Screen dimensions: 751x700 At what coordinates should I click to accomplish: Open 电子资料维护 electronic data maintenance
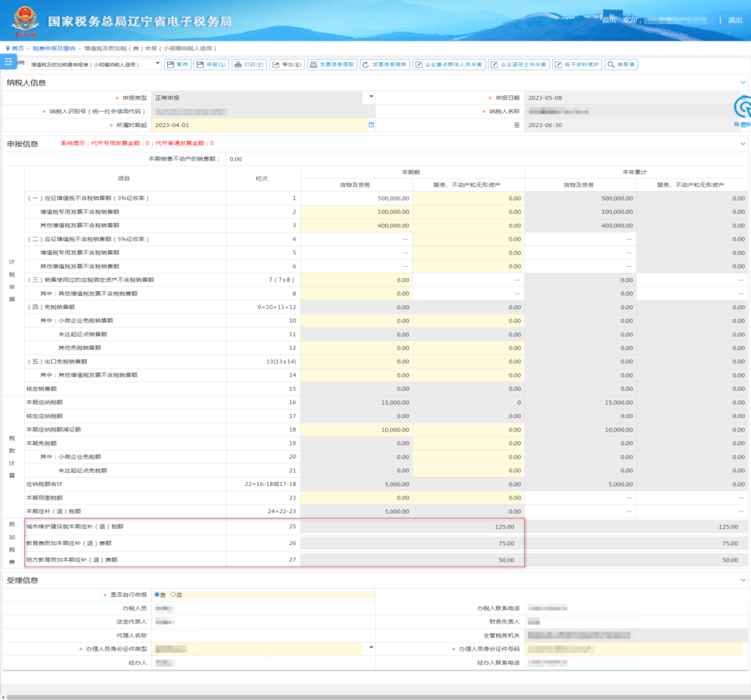coord(577,65)
